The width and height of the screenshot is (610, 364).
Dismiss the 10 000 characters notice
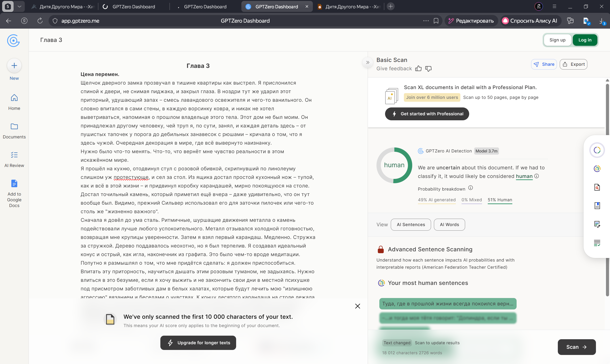pos(357,306)
